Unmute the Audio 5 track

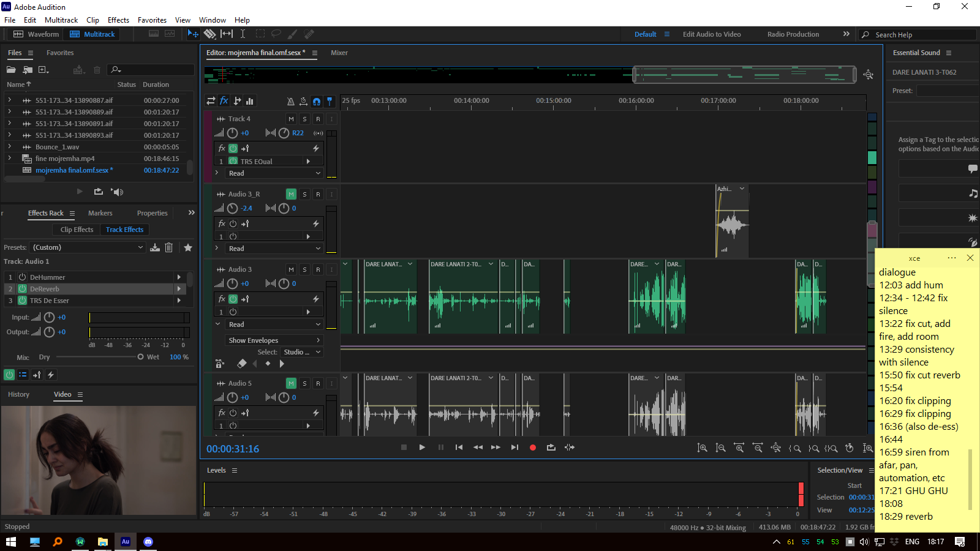click(x=291, y=383)
